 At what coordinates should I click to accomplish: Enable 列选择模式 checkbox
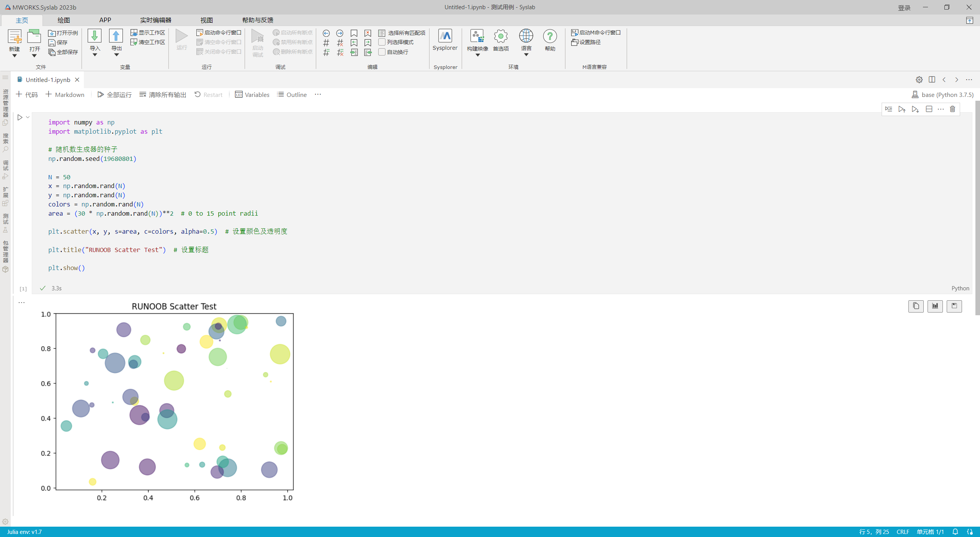pyautogui.click(x=382, y=42)
